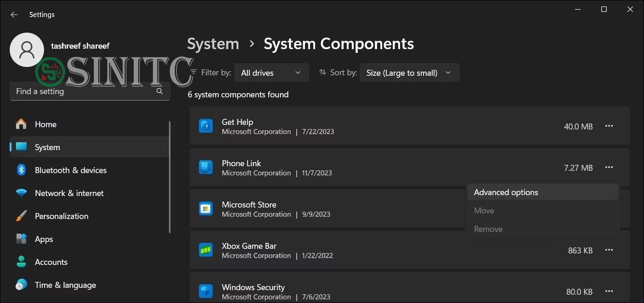Select Advanced options in context menu
This screenshot has width=644, height=303.
click(542, 192)
